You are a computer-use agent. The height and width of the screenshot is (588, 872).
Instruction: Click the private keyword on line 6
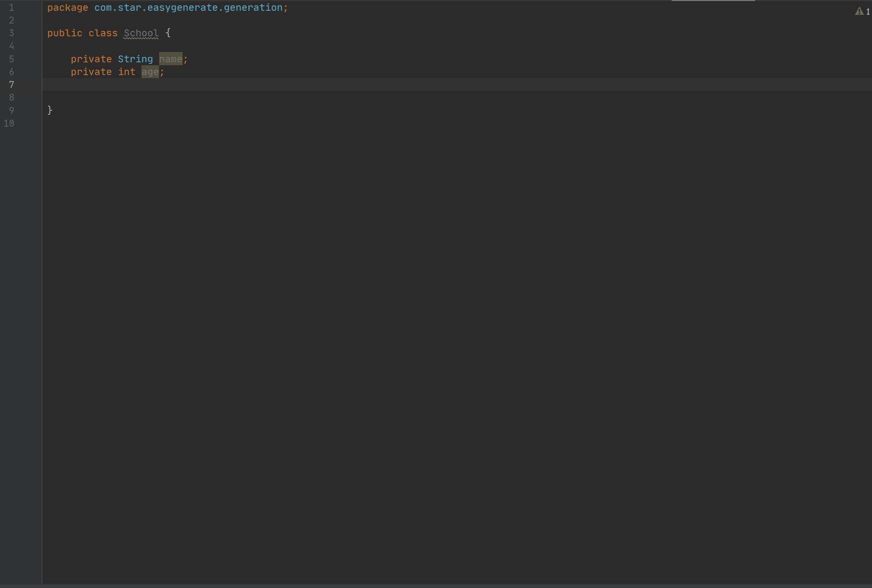point(91,72)
